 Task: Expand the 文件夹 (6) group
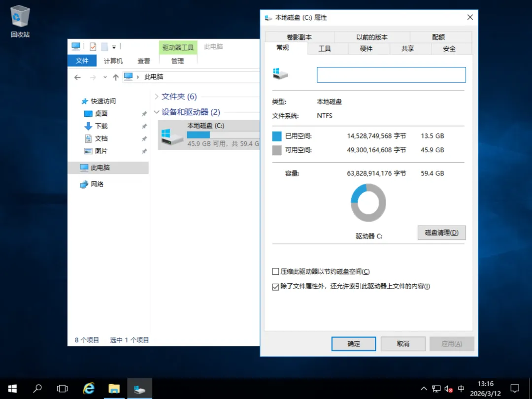pos(157,97)
